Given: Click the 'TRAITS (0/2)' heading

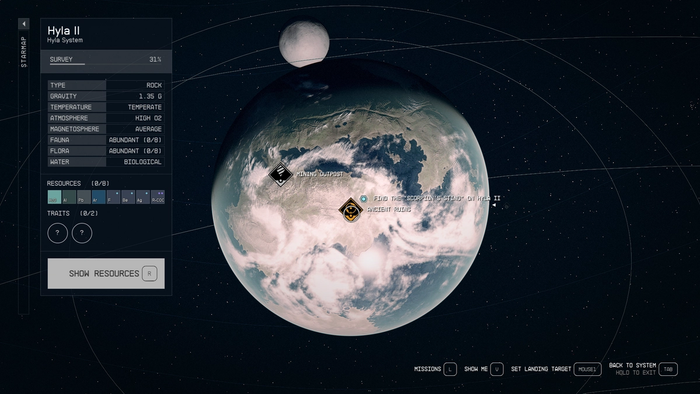Looking at the screenshot, I should (72, 213).
